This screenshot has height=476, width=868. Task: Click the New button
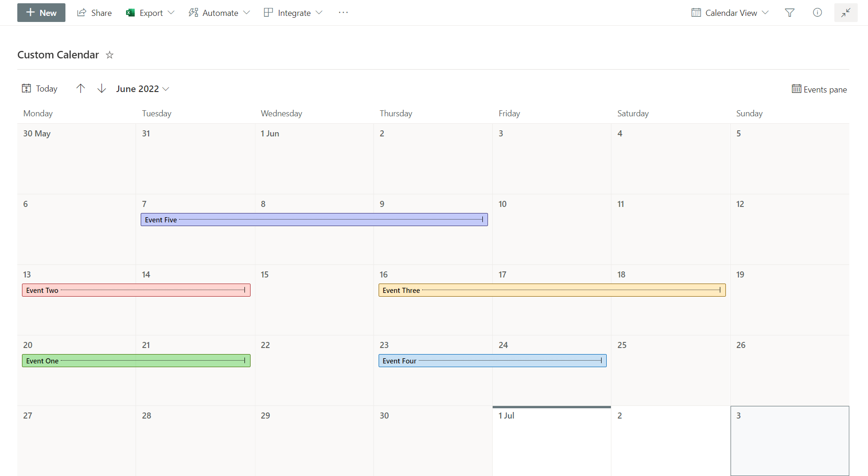tap(41, 13)
